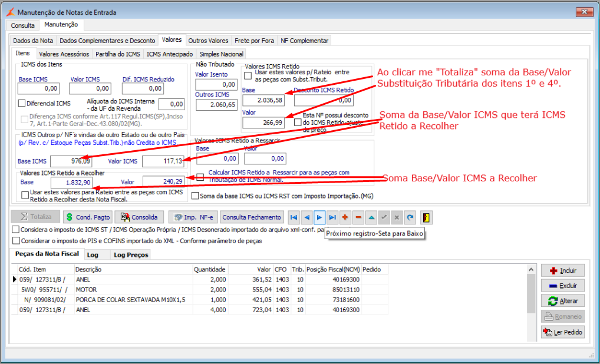Click Excluir to remove a part
600x364 pixels.
click(563, 286)
